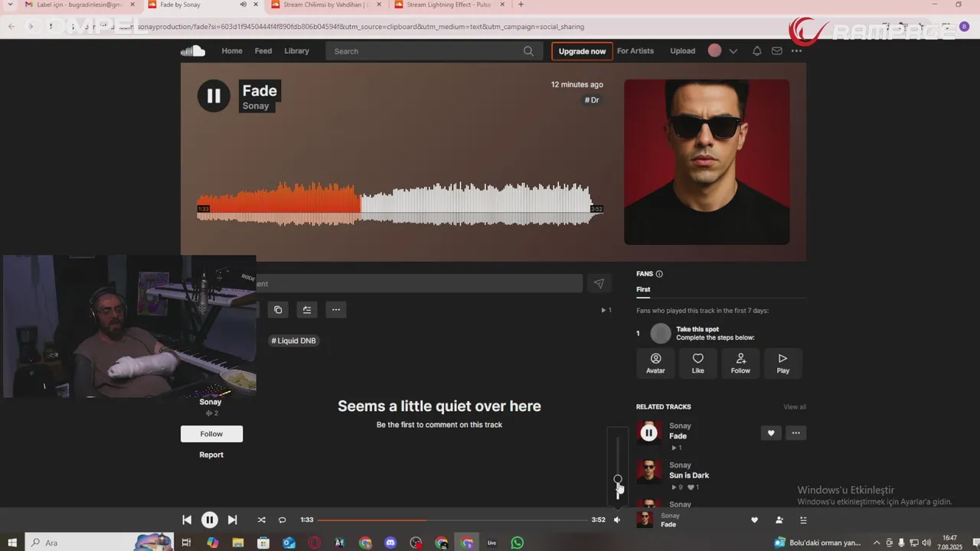
Task: Pause the Fade track with the large button
Action: pyautogui.click(x=214, y=96)
